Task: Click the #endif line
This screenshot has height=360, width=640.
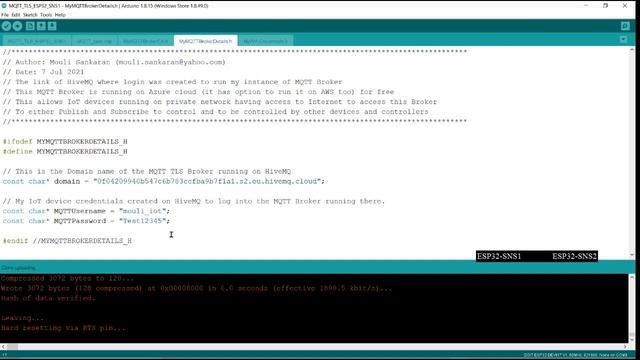Action: pyautogui.click(x=67, y=241)
